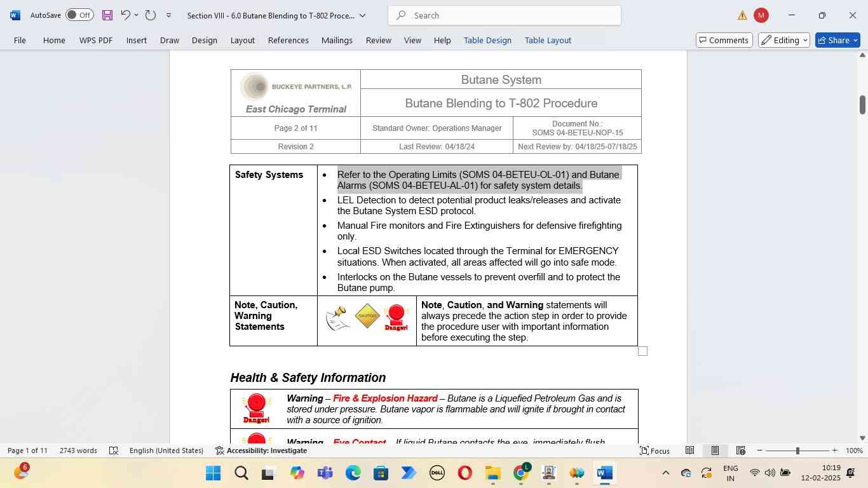Click the Redo icon

pos(151,15)
